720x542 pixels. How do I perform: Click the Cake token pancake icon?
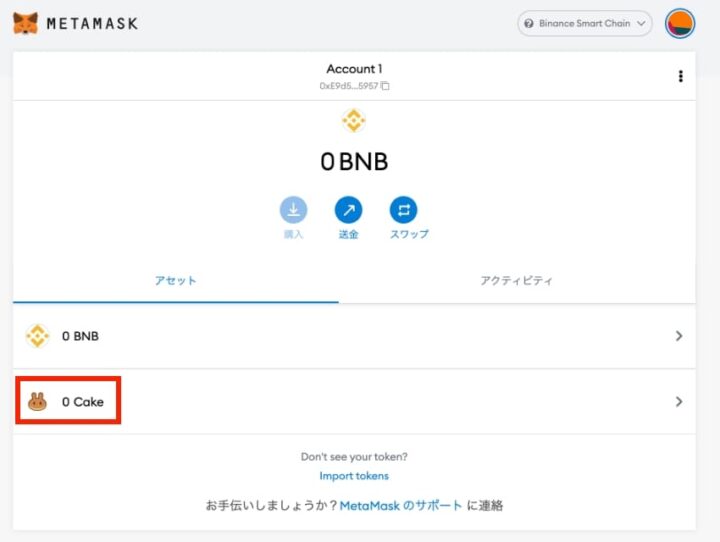click(x=37, y=402)
